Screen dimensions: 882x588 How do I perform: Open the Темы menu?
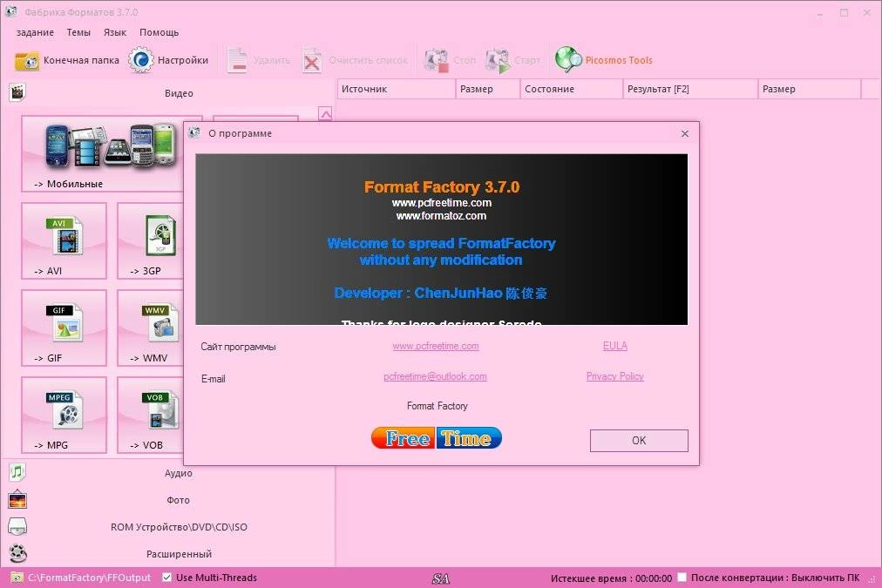pyautogui.click(x=78, y=32)
